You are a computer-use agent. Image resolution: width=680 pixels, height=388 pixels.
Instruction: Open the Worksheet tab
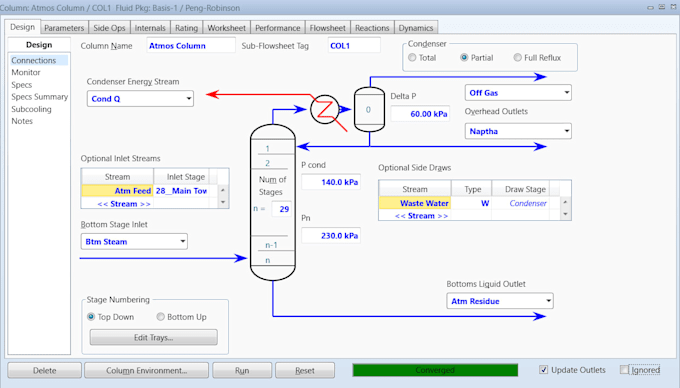pos(226,28)
